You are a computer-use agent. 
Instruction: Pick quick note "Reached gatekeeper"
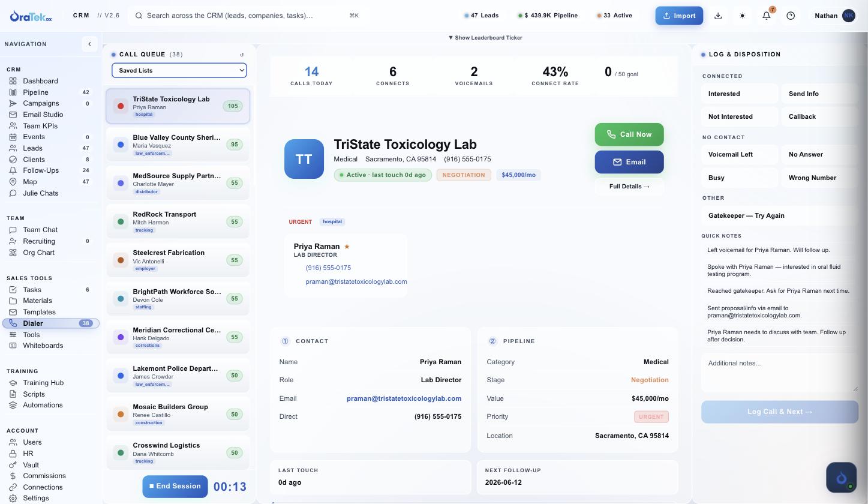coord(780,291)
